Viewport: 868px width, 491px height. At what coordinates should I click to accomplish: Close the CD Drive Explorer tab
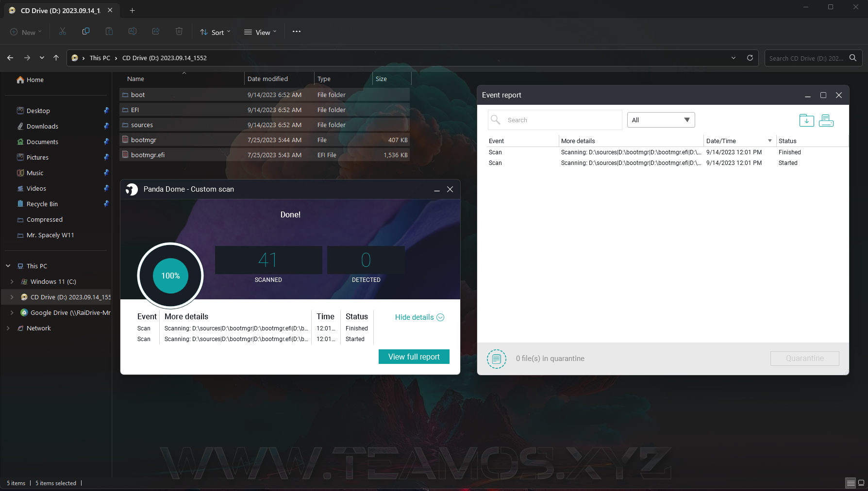[110, 10]
